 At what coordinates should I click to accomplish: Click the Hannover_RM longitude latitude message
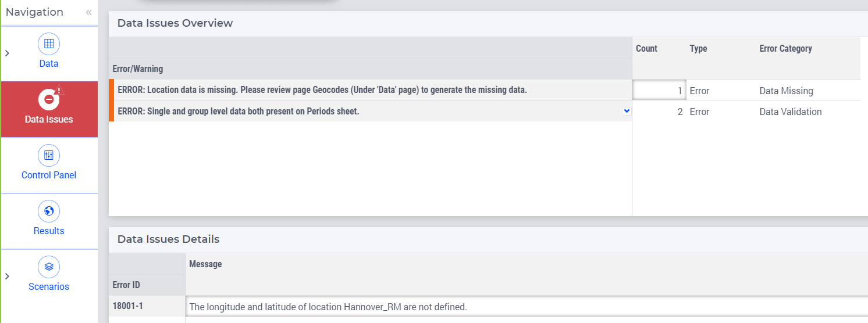[x=328, y=307]
